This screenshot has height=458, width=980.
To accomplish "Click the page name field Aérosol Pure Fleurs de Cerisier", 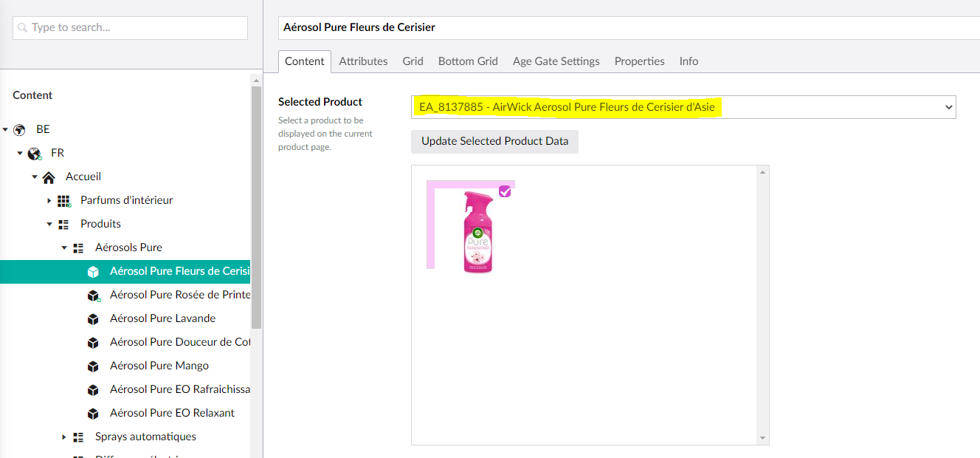I will [x=629, y=27].
